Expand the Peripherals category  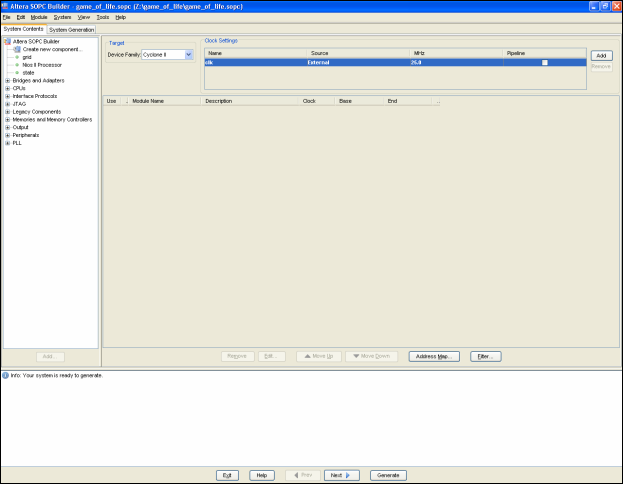click(x=8, y=135)
